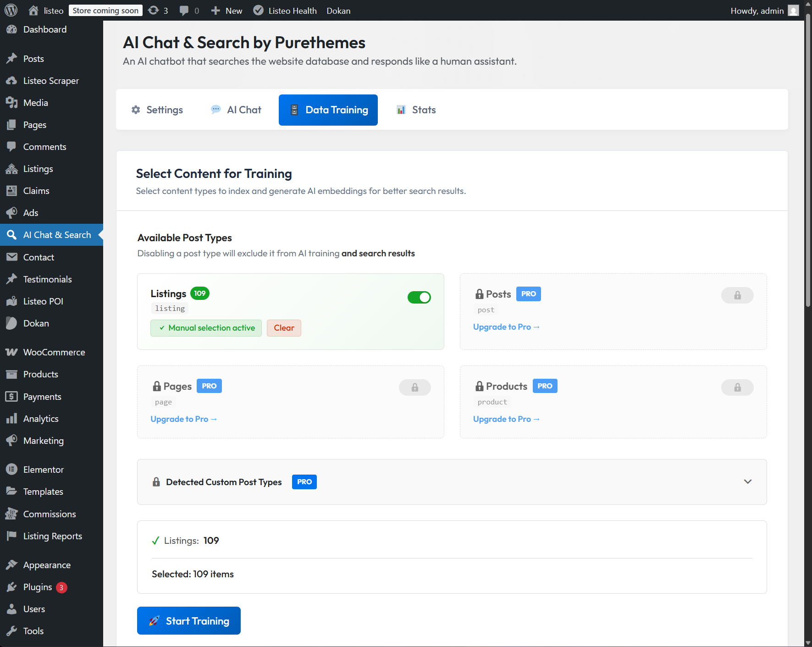Click Upgrade to Pro under Posts
The width and height of the screenshot is (812, 647).
click(x=506, y=327)
